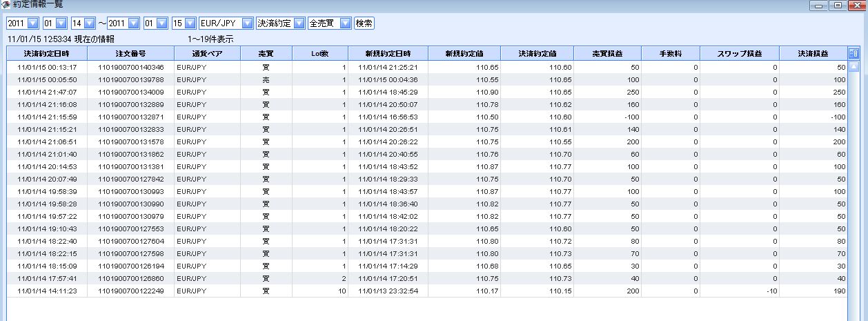Maximize the 約定情報一覧 window

tap(838, 6)
